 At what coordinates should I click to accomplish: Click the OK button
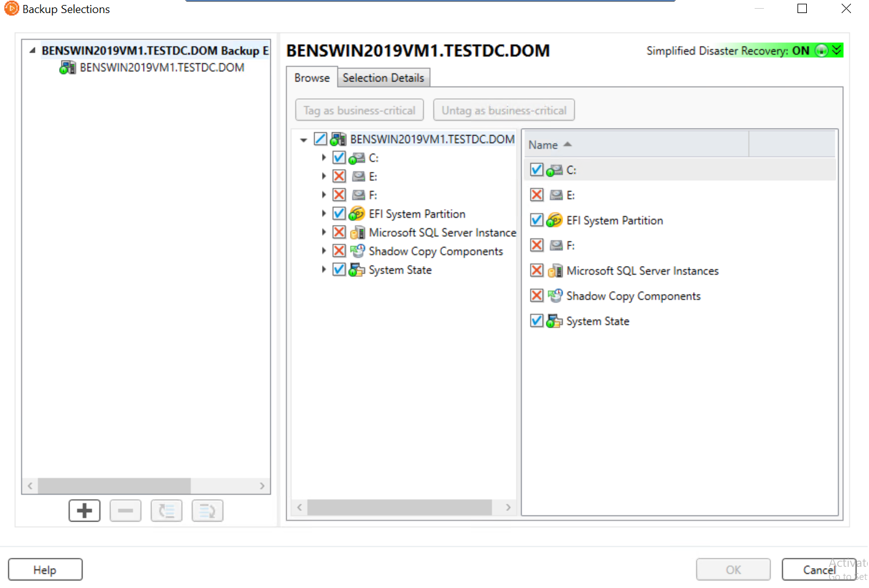click(733, 570)
